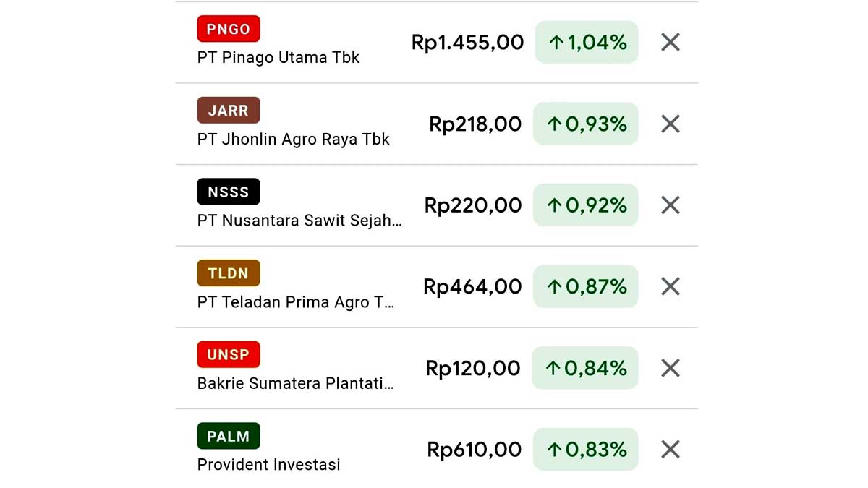The width and height of the screenshot is (868, 488).
Task: Select the PALM ticker badge
Action: click(229, 436)
